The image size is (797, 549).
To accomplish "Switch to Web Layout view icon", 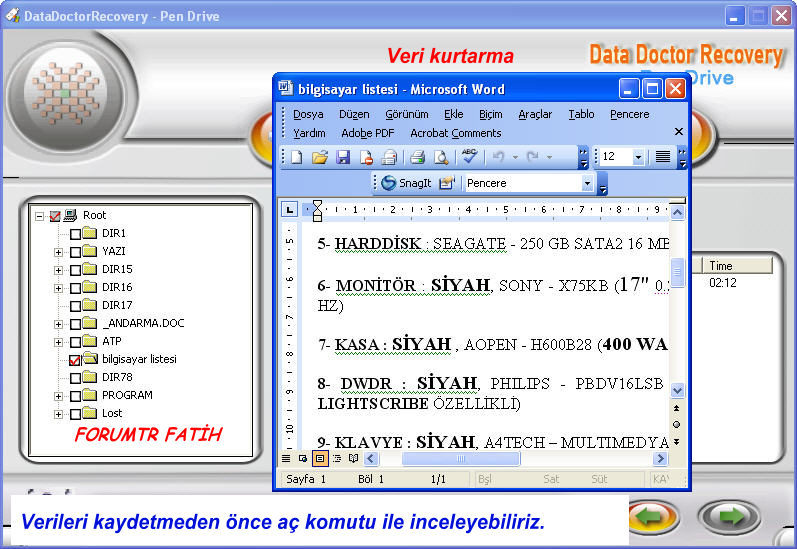I will coord(303,459).
